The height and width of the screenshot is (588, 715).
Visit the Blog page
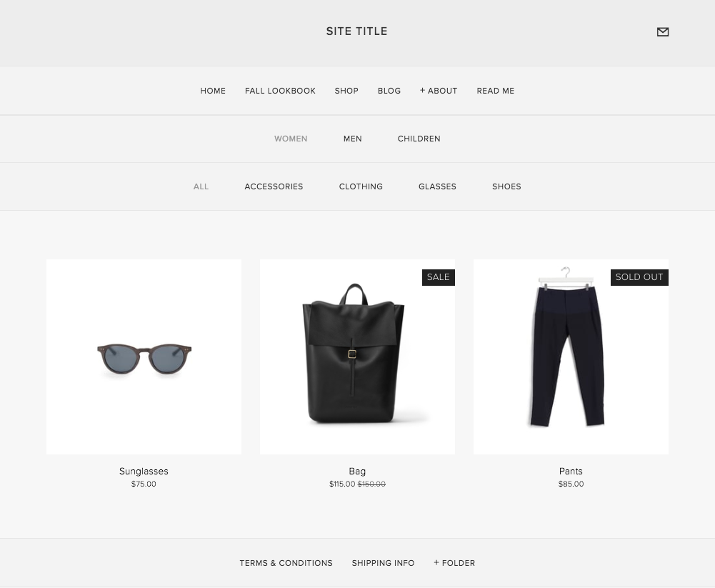(x=389, y=91)
